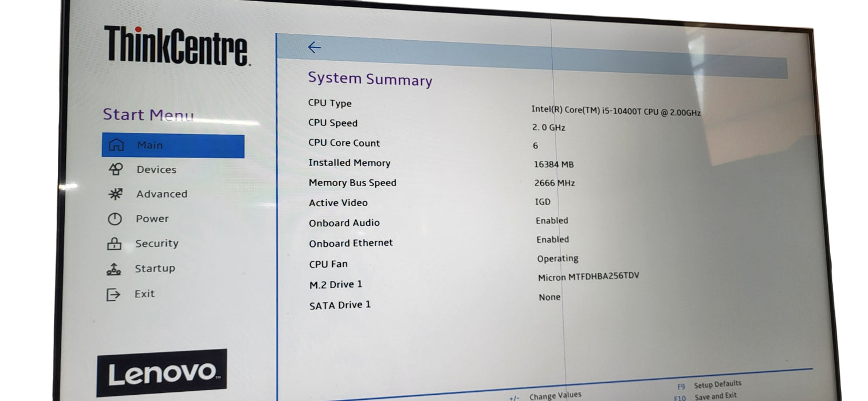The width and height of the screenshot is (868, 401).
Task: Select the Power icon
Action: coord(115,219)
